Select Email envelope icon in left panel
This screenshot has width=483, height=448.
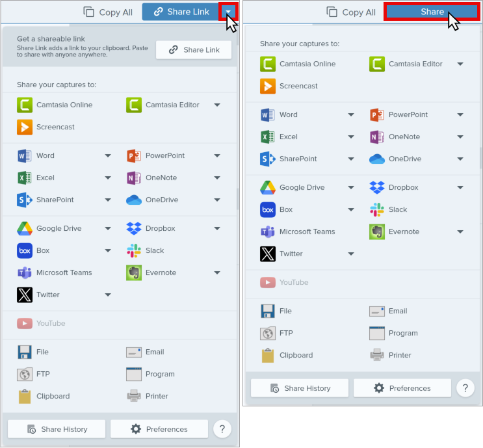point(134,352)
